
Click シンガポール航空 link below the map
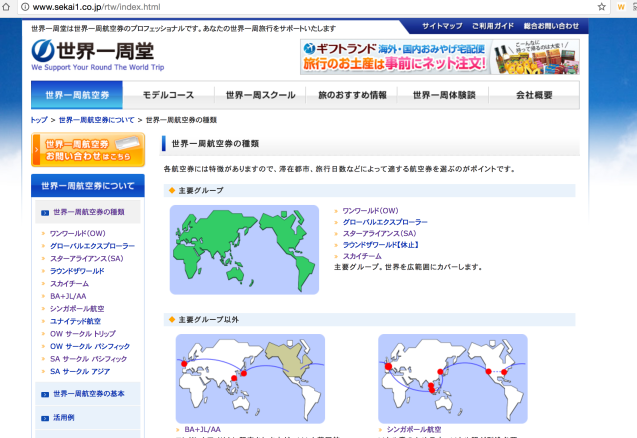tap(414, 429)
